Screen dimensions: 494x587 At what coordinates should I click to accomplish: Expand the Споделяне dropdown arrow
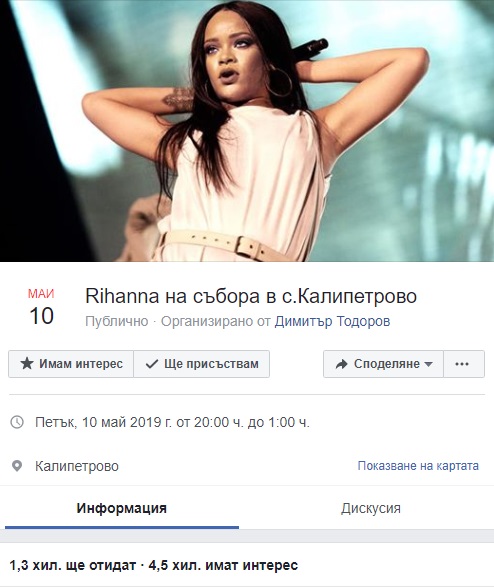tap(429, 364)
